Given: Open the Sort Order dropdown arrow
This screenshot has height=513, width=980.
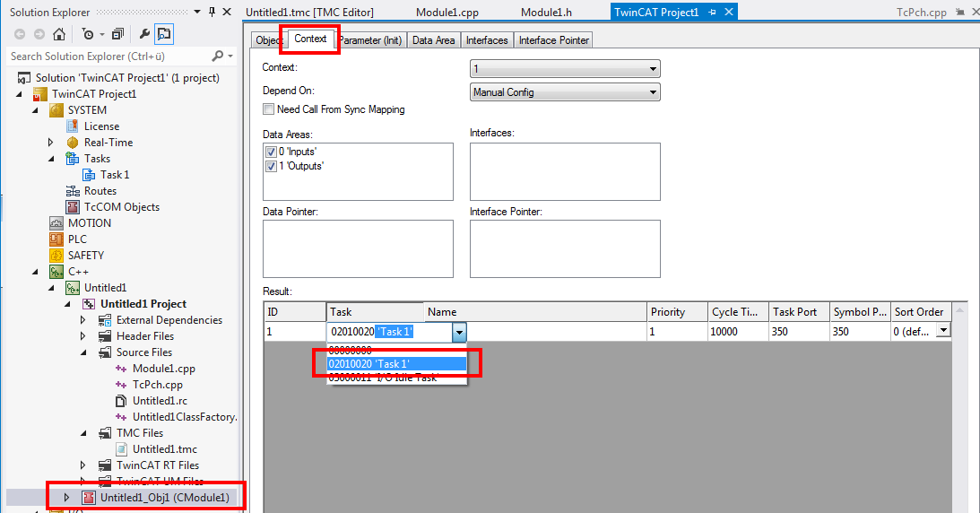Looking at the screenshot, I should pyautogui.click(x=944, y=330).
